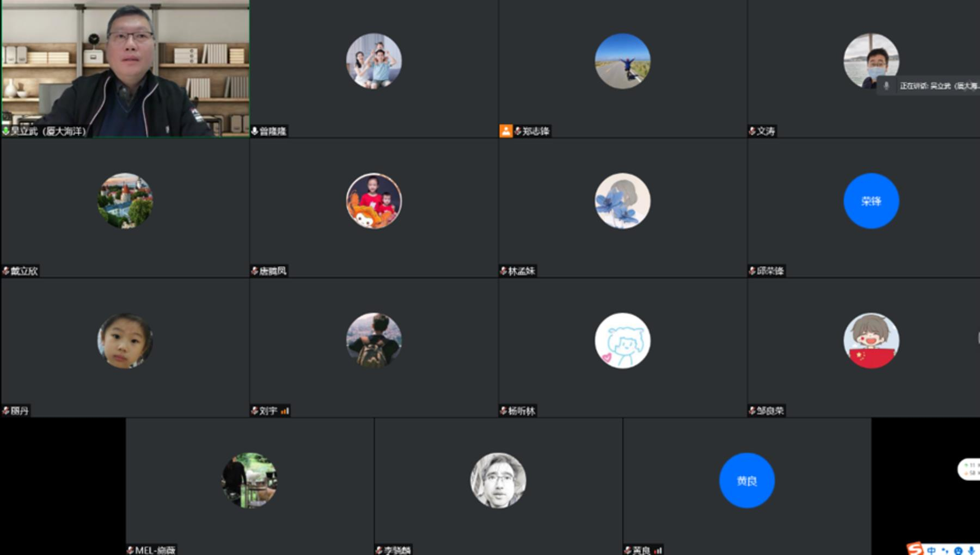Open the Sogou emoji face panel

pos(958,550)
